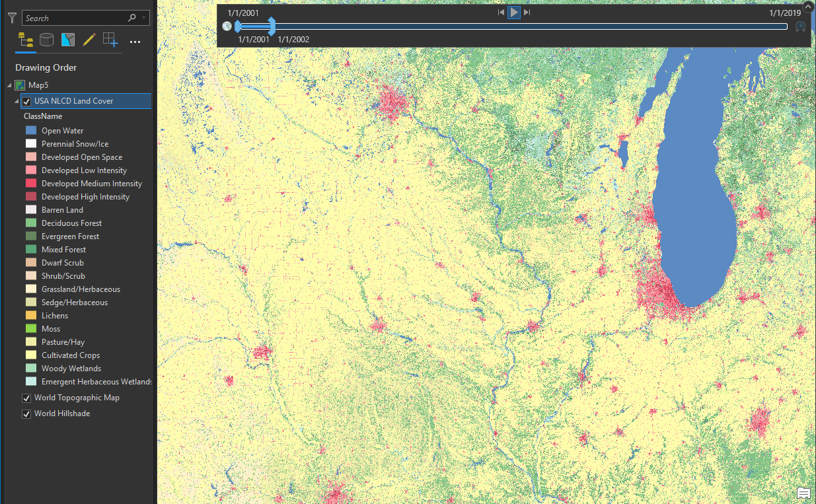816x504 pixels.
Task: Click the filter funnel icon in Contents
Action: click(12, 18)
